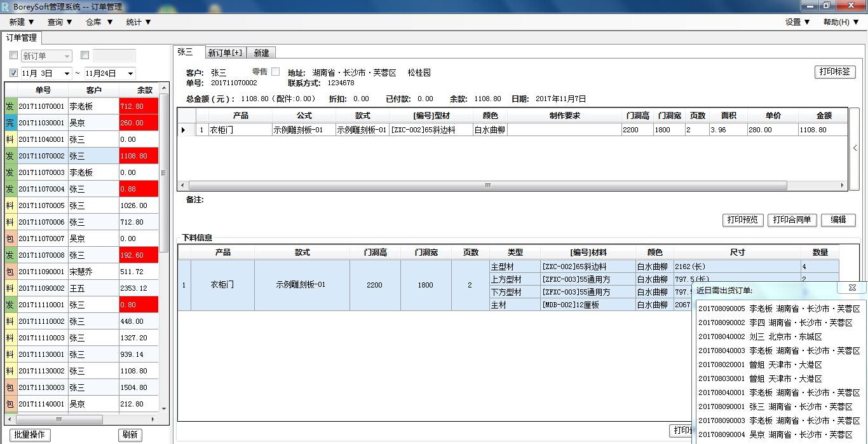Click the 主型材 type cell in 下料信息
The image size is (868, 444).
click(x=515, y=267)
